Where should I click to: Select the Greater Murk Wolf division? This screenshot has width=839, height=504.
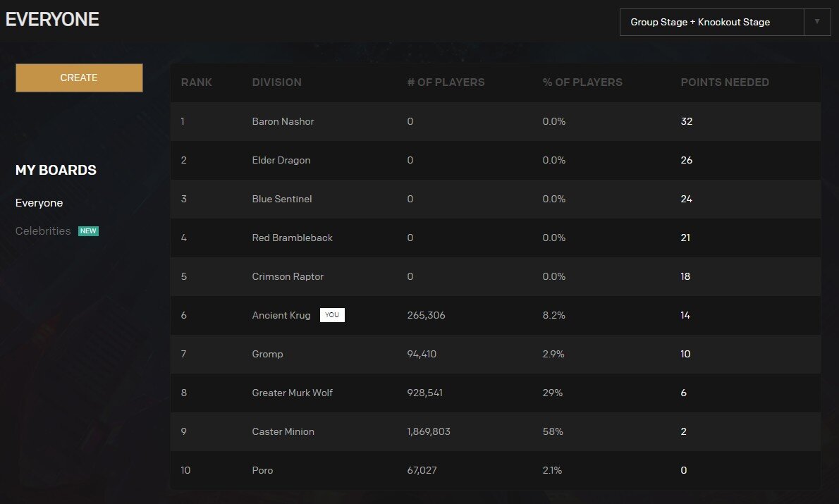(292, 393)
